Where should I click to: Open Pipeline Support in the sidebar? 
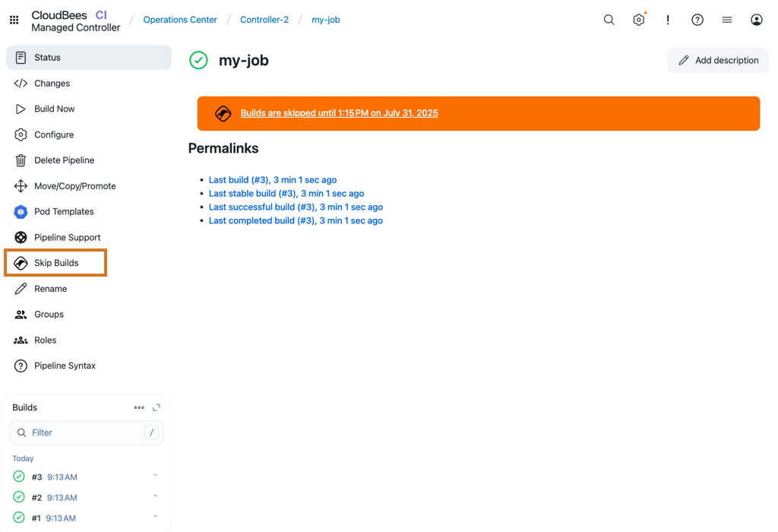tap(89, 237)
